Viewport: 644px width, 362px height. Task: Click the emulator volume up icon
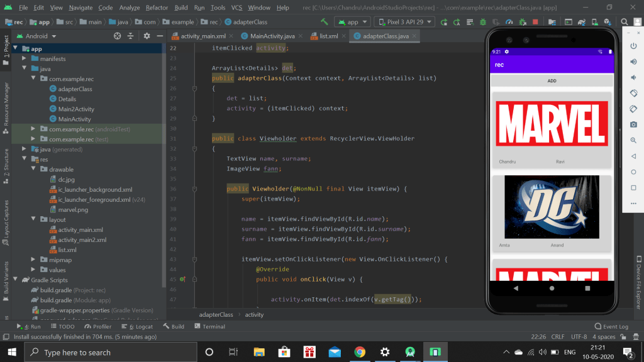pyautogui.click(x=633, y=62)
